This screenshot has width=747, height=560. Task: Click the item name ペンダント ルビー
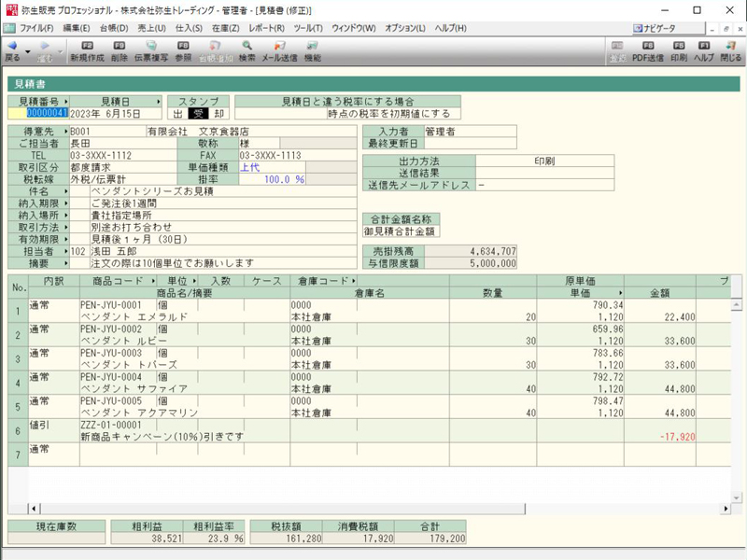click(x=123, y=341)
